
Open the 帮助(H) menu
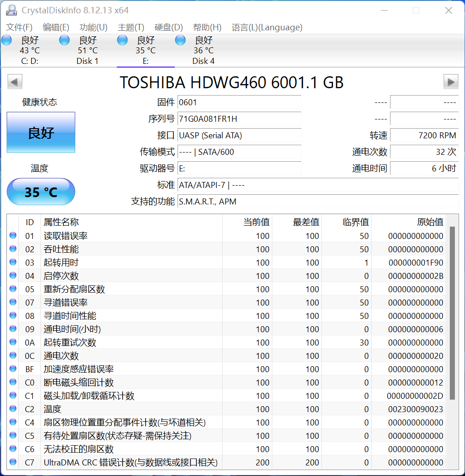pyautogui.click(x=207, y=27)
